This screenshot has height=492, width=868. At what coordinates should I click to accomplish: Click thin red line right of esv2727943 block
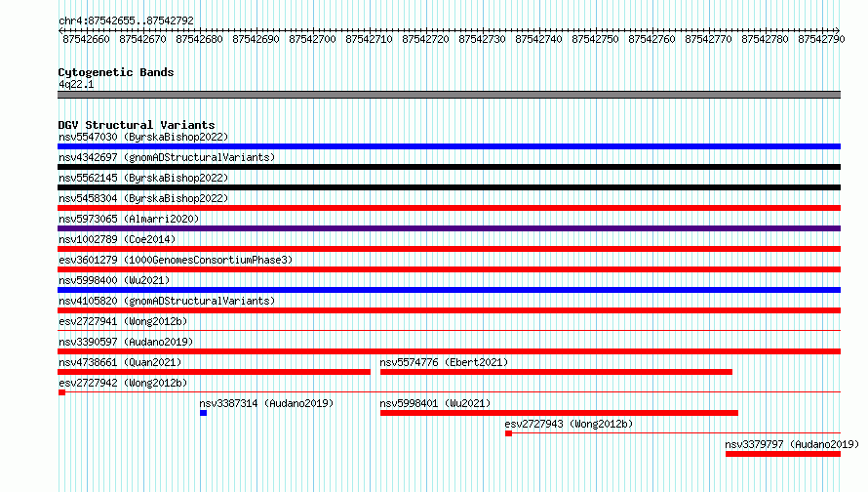[677, 433]
